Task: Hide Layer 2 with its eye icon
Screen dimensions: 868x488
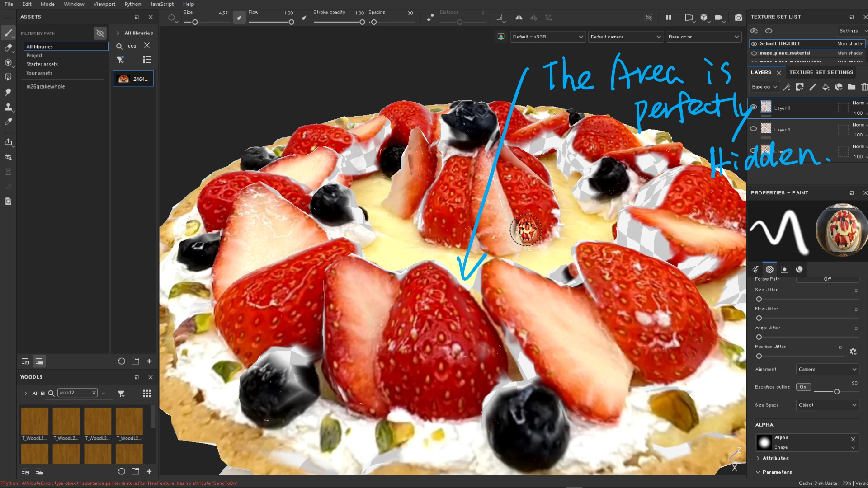Action: (x=753, y=129)
